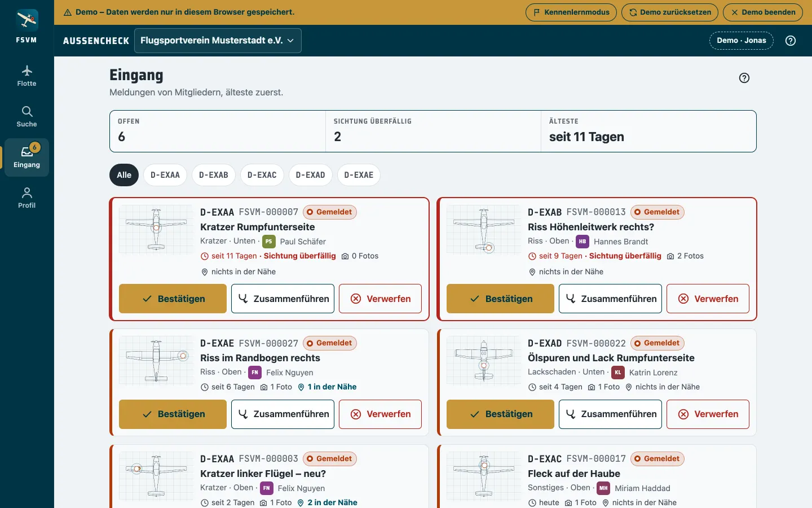Open Suche in the sidebar
Screen dimensions: 812x508
[27, 117]
